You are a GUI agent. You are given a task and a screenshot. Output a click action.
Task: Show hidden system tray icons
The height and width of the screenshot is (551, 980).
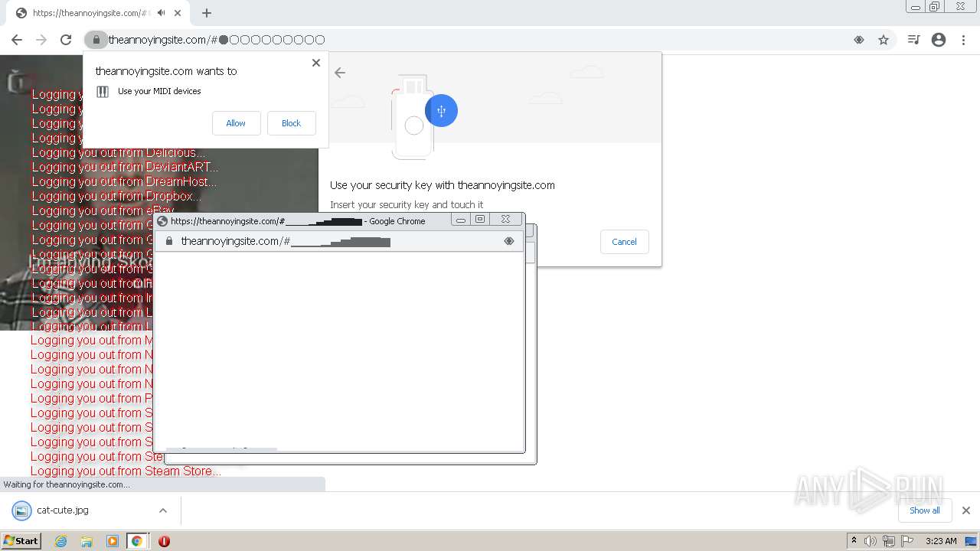point(854,541)
